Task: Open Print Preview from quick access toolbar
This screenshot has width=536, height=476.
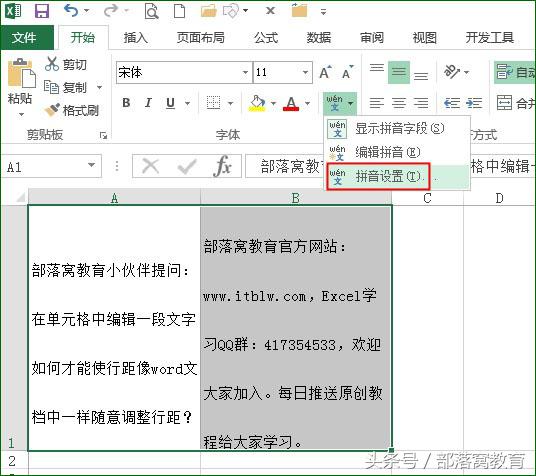Action: click(x=151, y=11)
